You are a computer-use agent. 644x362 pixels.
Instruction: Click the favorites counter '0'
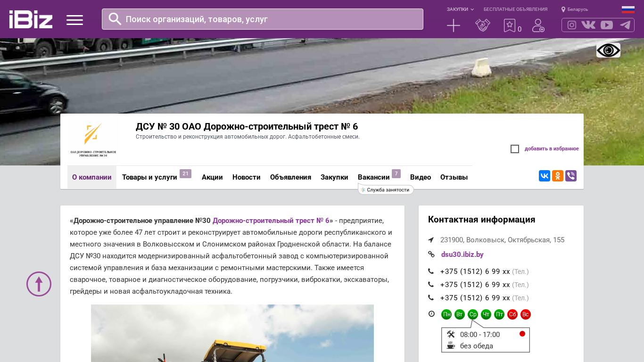tap(520, 29)
